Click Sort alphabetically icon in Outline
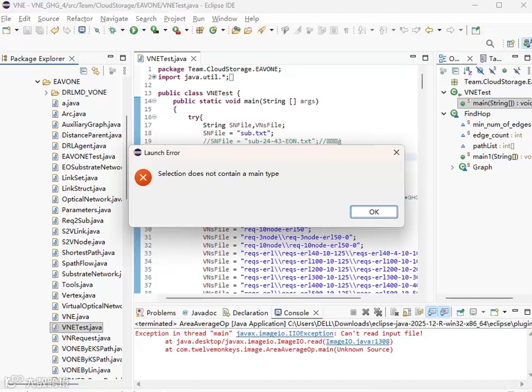Image resolution: width=532 pixels, height=392 pixels. [x=467, y=70]
